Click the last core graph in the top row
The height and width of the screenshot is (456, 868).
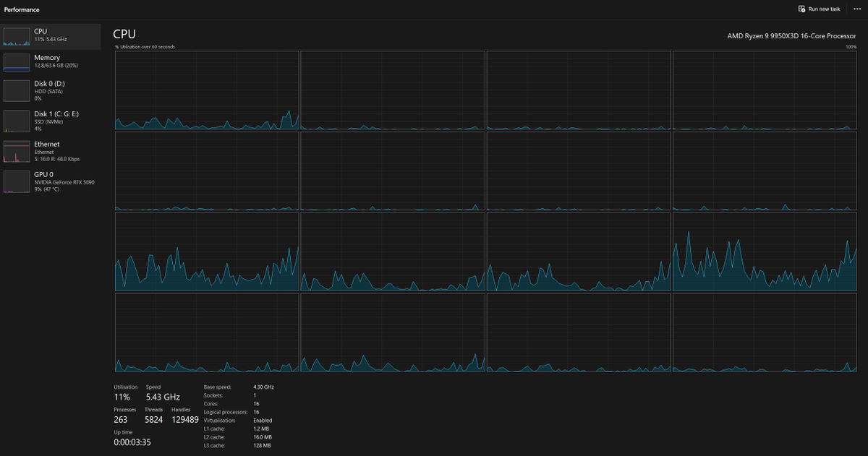[765, 90]
